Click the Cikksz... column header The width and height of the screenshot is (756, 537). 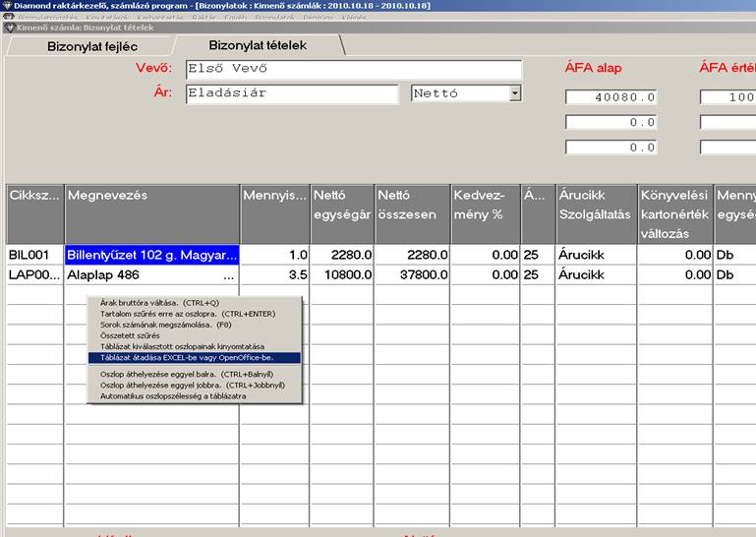[x=34, y=213]
